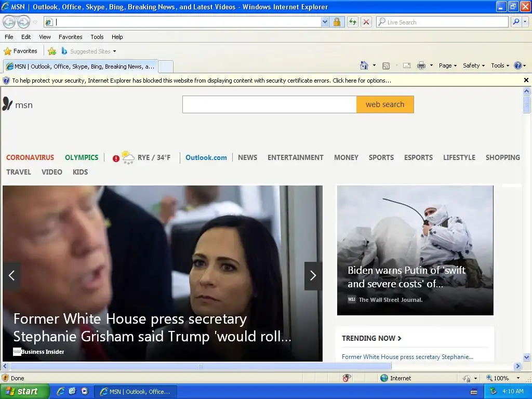This screenshot has width=532, height=399.
Task: Open the recent pages dropdown arrow
Action: coord(35,22)
